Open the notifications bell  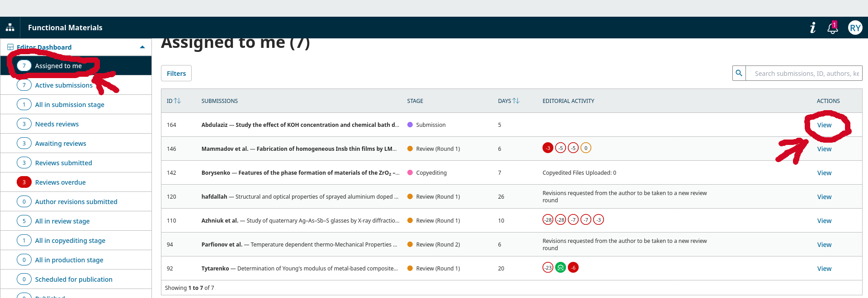(832, 28)
